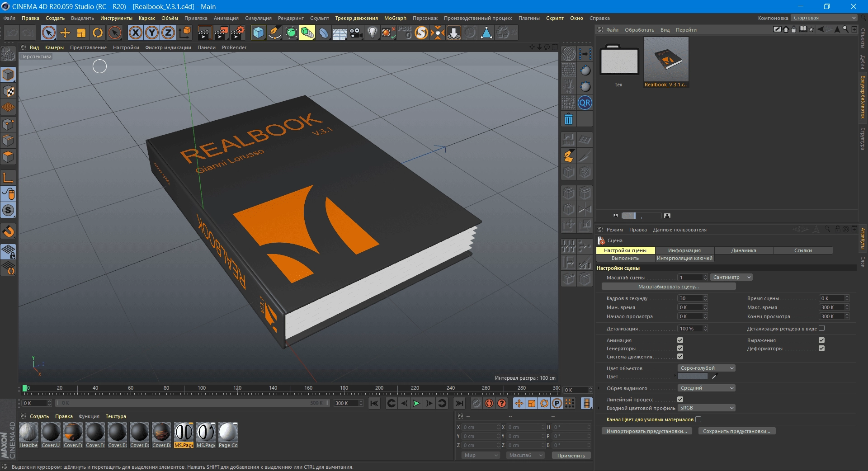868x471 pixels.
Task: Add a Light object
Action: point(373,33)
